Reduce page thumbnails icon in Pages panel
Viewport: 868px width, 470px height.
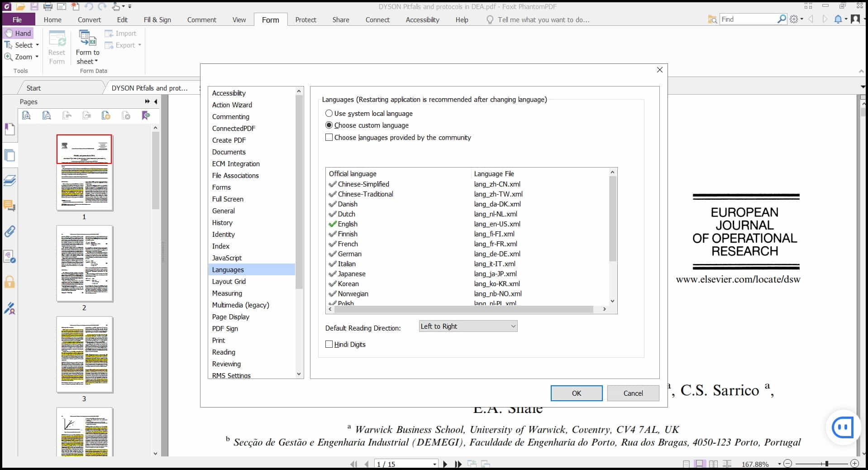(46, 115)
